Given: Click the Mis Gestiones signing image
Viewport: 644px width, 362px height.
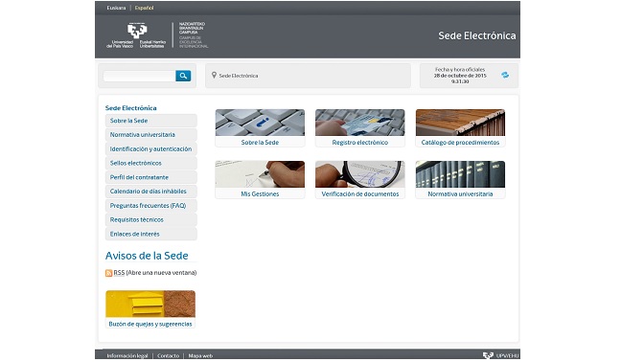Looking at the screenshot, I should point(260,174).
